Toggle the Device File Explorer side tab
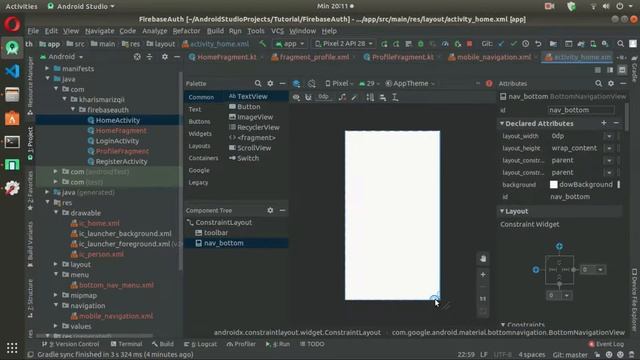640x360 pixels. (x=635, y=300)
